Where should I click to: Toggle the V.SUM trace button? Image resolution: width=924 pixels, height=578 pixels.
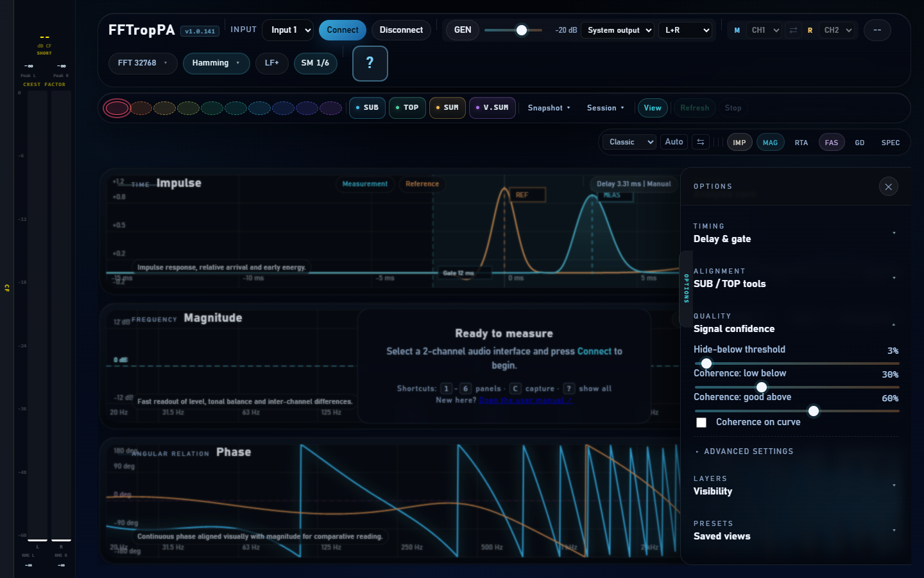coord(493,108)
